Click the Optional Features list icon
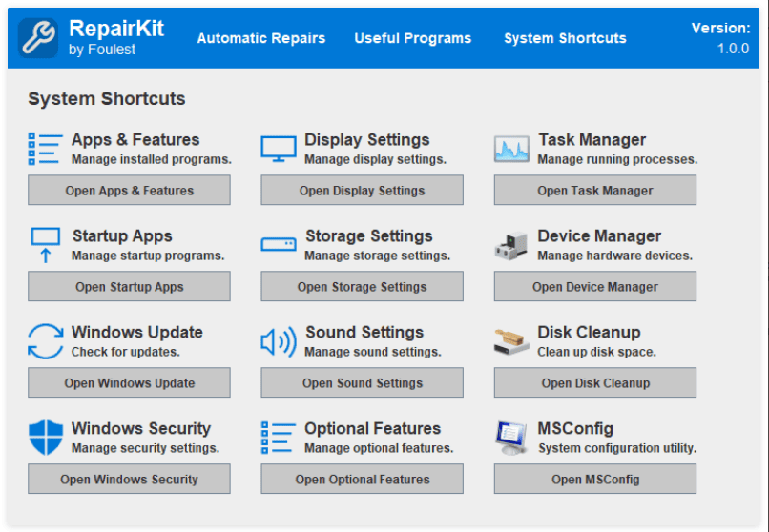The width and height of the screenshot is (769, 532). coord(279,438)
